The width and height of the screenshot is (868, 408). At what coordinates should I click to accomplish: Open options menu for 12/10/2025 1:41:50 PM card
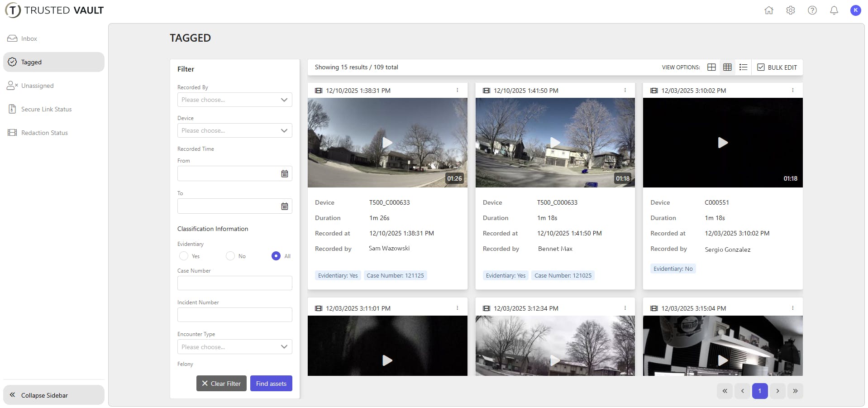(625, 90)
